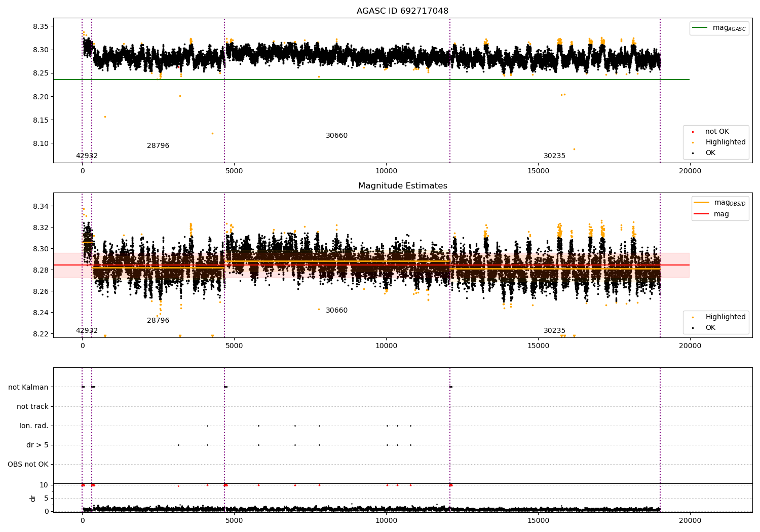Click the orange mag OBSID legend line
The height and width of the screenshot is (532, 760).
pos(701,203)
